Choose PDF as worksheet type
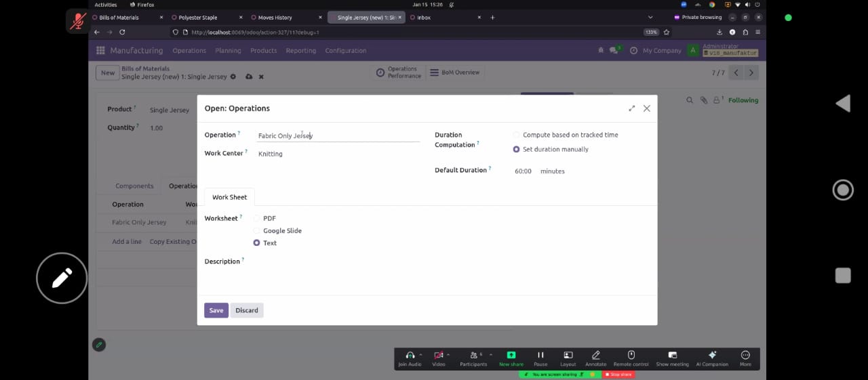The height and width of the screenshot is (380, 868). click(x=257, y=218)
